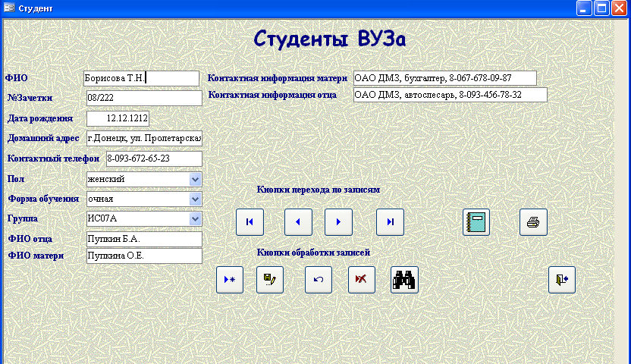Click father's contact info field
This screenshot has width=631, height=364.
(x=450, y=96)
